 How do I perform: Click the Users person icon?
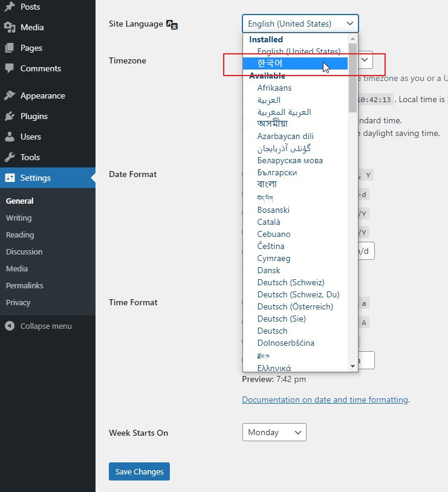pyautogui.click(x=10, y=137)
